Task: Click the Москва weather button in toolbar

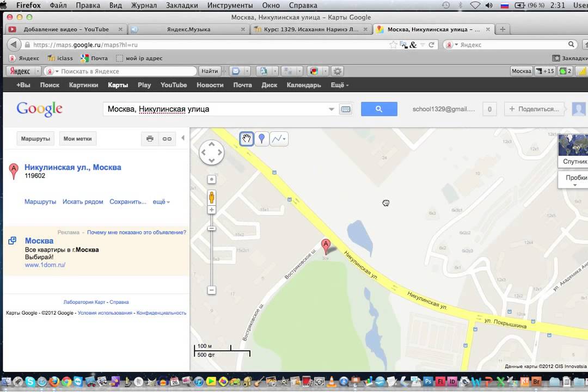Action: coord(521,71)
